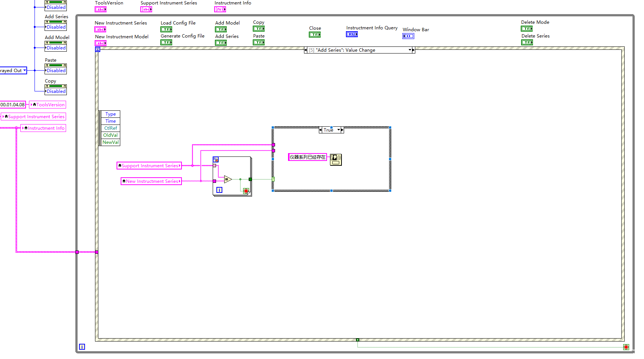Select the Copy boolean terminal in loop
The width and height of the screenshot is (644, 359).
(259, 29)
